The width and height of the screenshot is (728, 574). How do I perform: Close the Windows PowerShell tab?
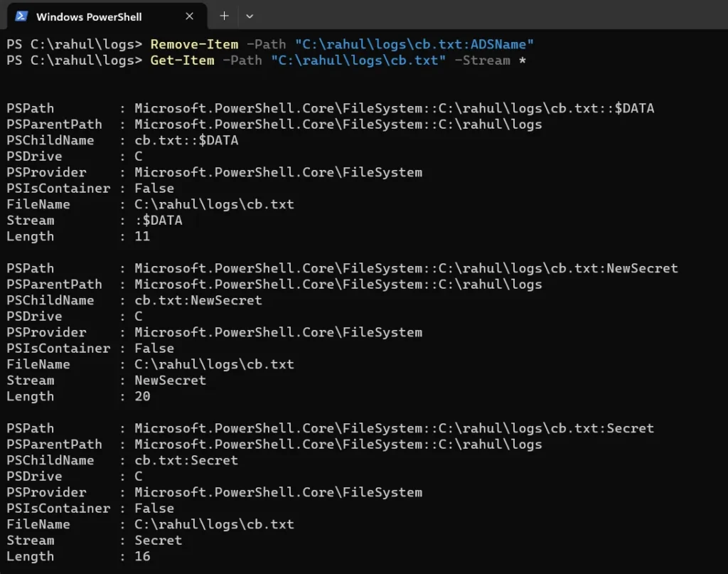click(x=189, y=16)
